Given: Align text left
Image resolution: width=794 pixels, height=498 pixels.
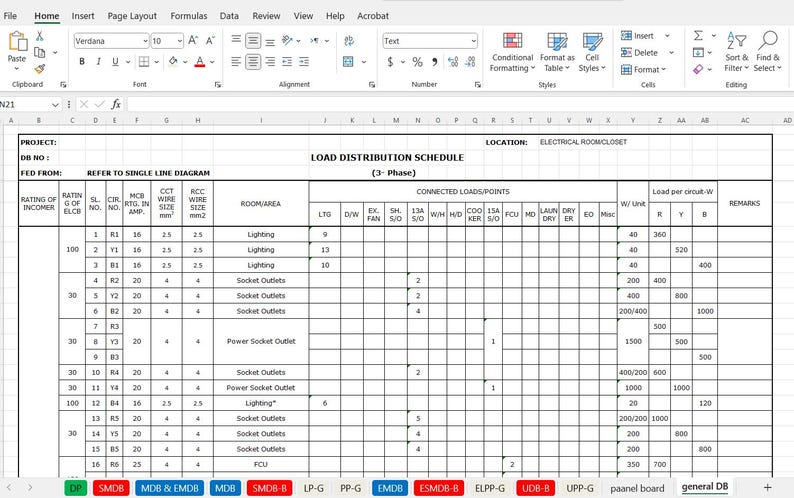Looking at the screenshot, I should point(236,62).
